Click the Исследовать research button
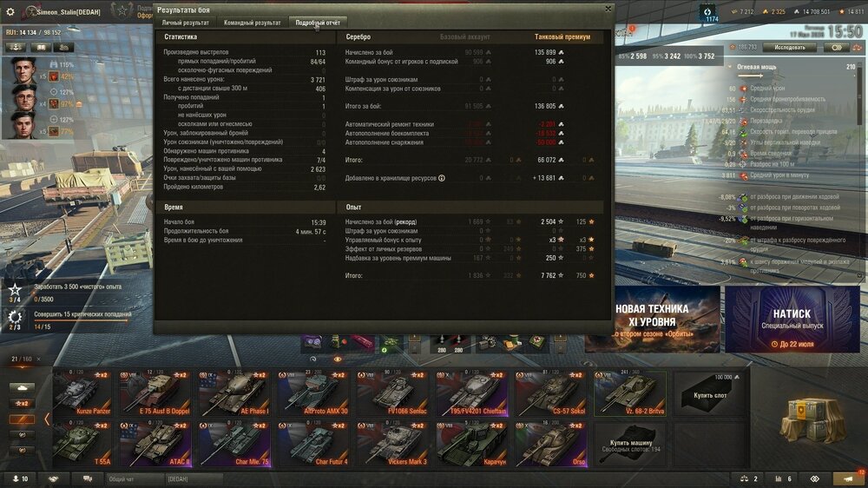Image resolution: width=868 pixels, height=488 pixels. coord(790,48)
